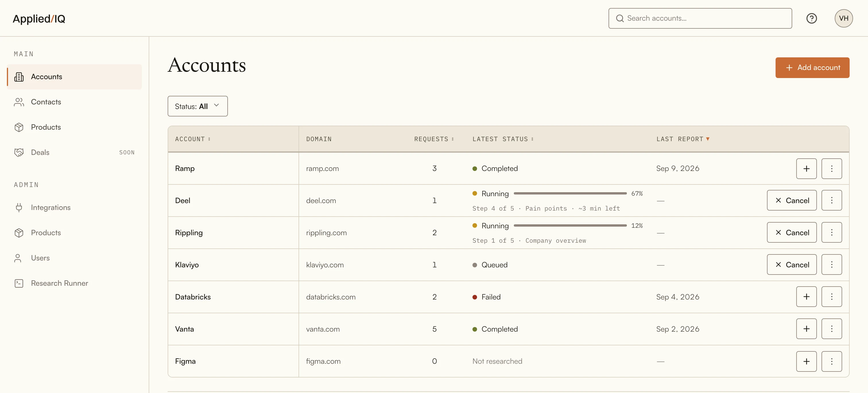Click the Sep 2, 2026 report date
This screenshot has height=393, width=868.
click(x=677, y=329)
